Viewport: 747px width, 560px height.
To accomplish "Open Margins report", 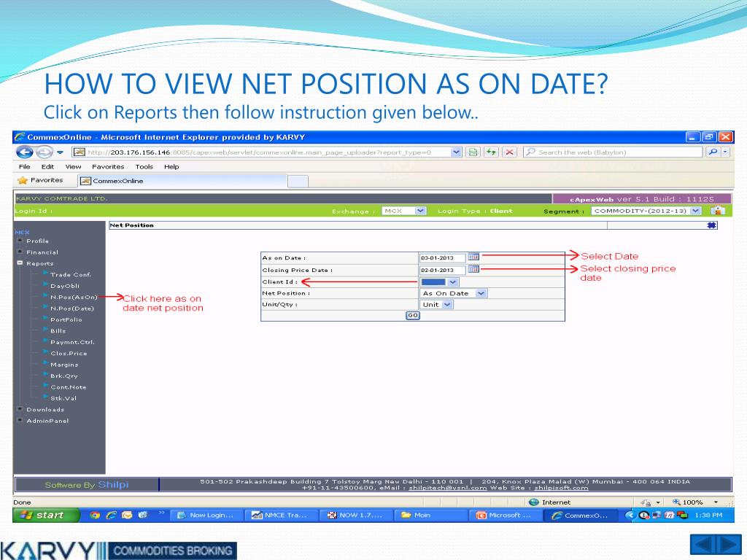I will (x=64, y=365).
